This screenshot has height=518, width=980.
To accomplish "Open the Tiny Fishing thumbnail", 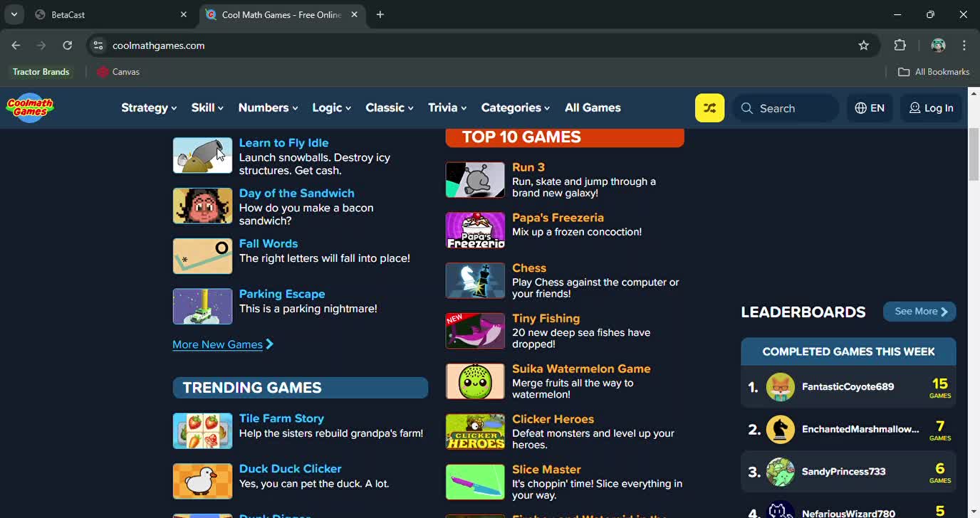I will tap(475, 331).
